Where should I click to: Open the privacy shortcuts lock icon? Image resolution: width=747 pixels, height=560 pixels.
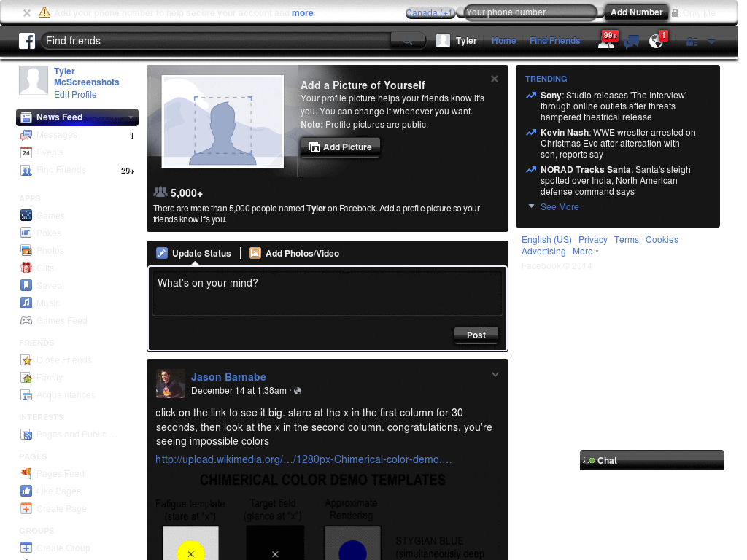click(692, 42)
